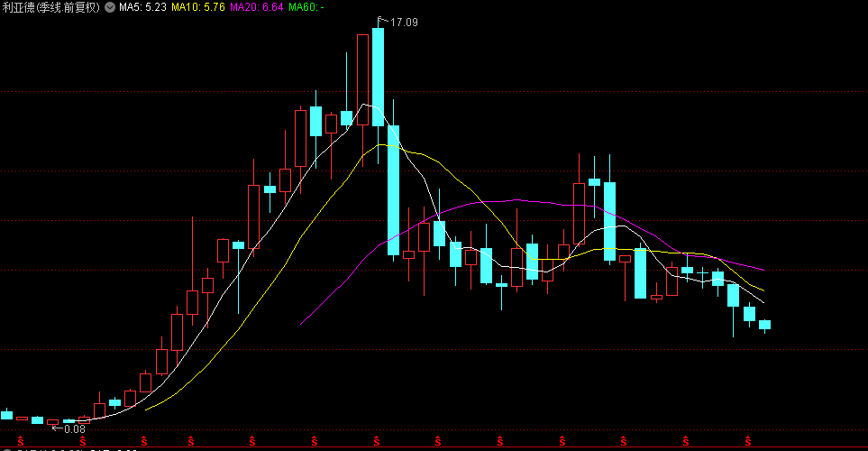
Task: Select the green MA60 indicator label
Action: (306, 7)
